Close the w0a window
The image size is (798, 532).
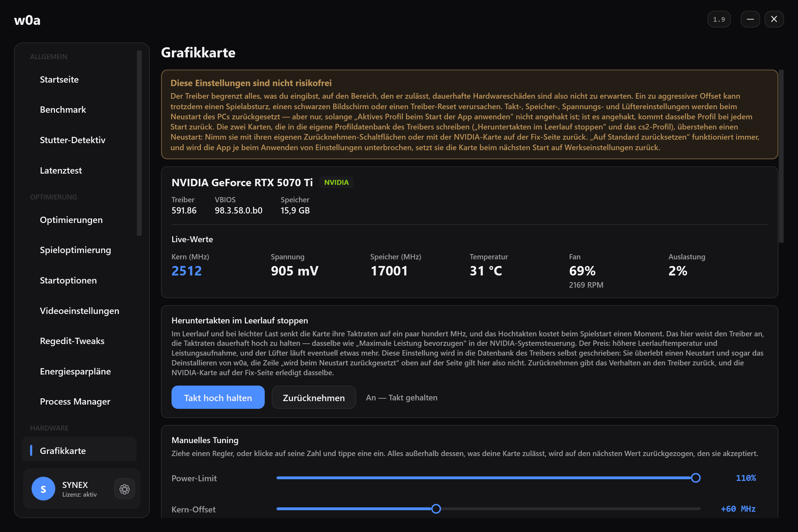click(x=774, y=19)
